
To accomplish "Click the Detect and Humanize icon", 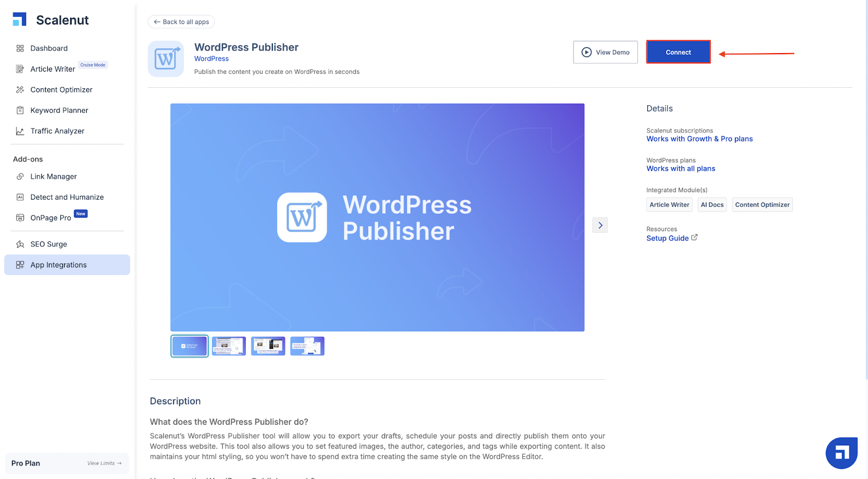I will [x=20, y=197].
